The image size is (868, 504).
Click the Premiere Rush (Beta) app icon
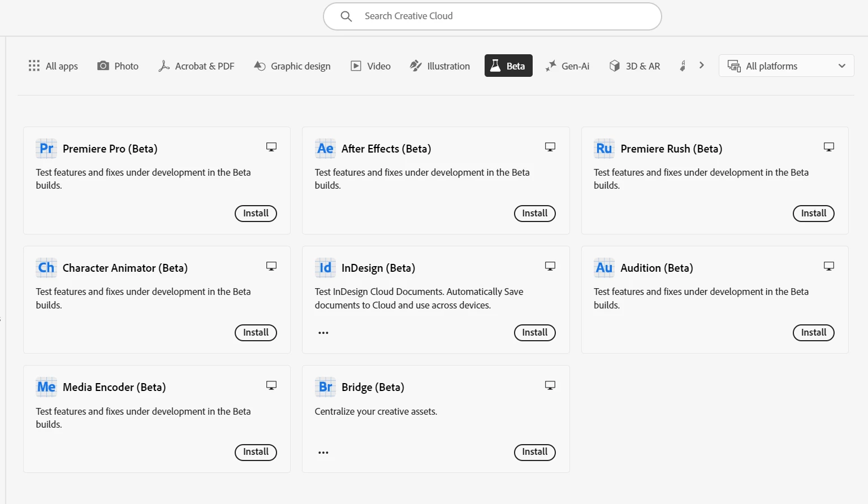coord(604,149)
